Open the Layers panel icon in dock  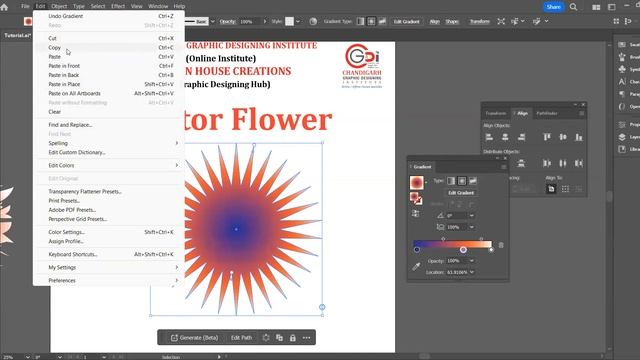tap(622, 137)
